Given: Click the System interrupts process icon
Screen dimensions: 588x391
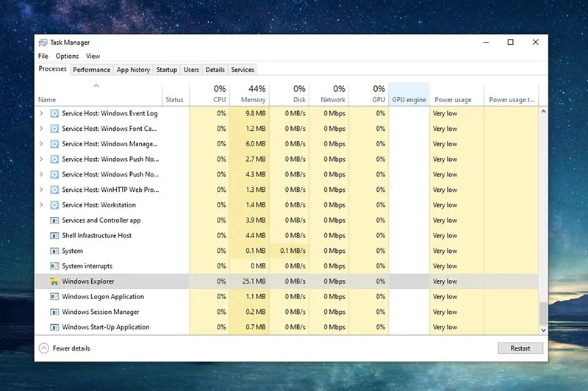Looking at the screenshot, I should 54,266.
